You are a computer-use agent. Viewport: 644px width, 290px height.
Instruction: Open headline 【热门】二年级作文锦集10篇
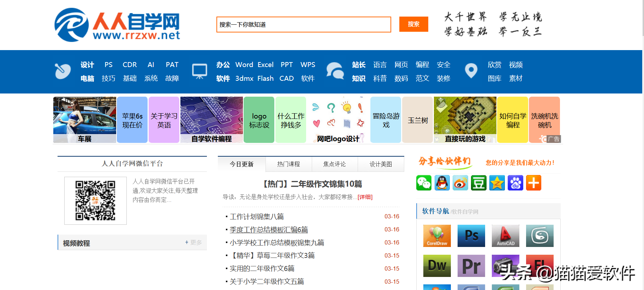click(311, 184)
